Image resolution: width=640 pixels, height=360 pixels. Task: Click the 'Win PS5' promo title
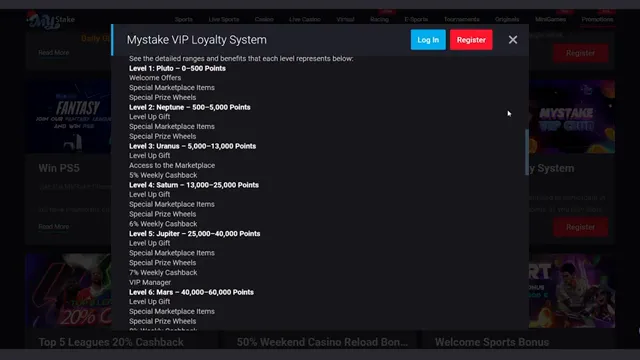pyautogui.click(x=59, y=168)
